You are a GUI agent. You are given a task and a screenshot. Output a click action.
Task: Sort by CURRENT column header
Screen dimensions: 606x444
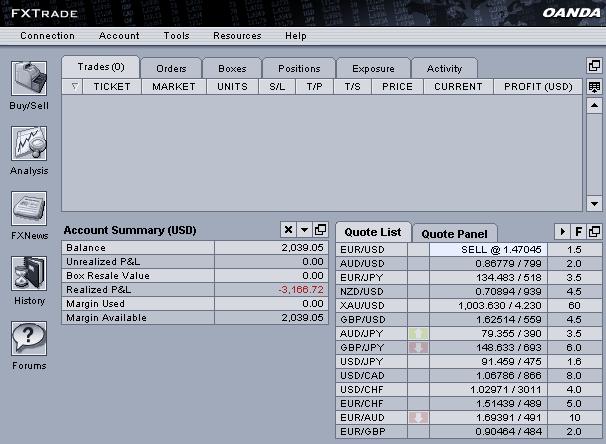[x=458, y=87]
